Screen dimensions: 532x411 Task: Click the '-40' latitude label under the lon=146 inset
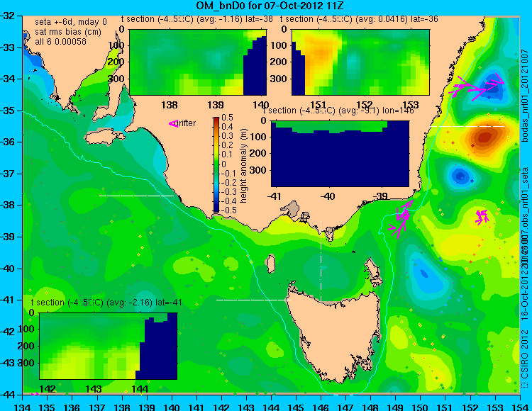coord(328,196)
